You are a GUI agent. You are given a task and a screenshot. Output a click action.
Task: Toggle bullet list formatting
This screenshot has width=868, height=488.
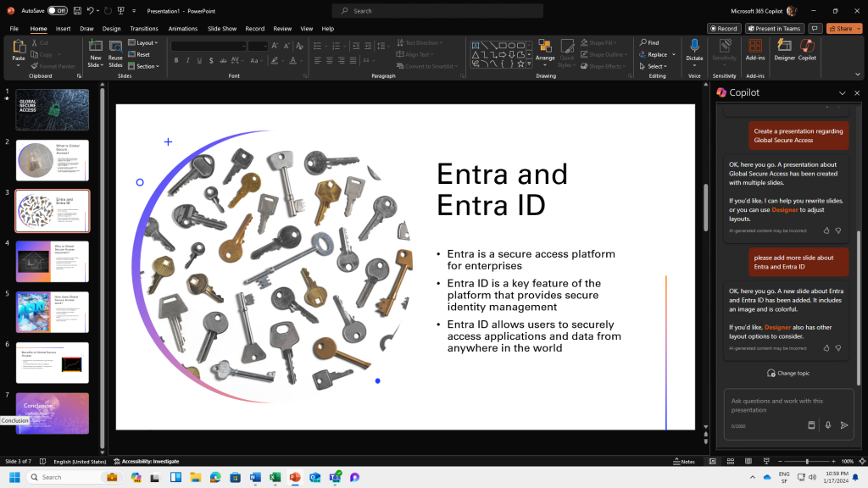tap(317, 46)
